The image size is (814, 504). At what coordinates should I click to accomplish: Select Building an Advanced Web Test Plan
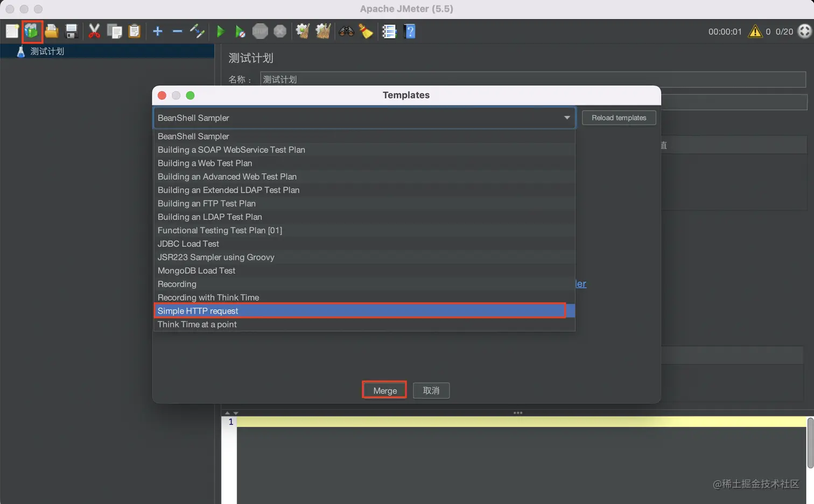364,176
